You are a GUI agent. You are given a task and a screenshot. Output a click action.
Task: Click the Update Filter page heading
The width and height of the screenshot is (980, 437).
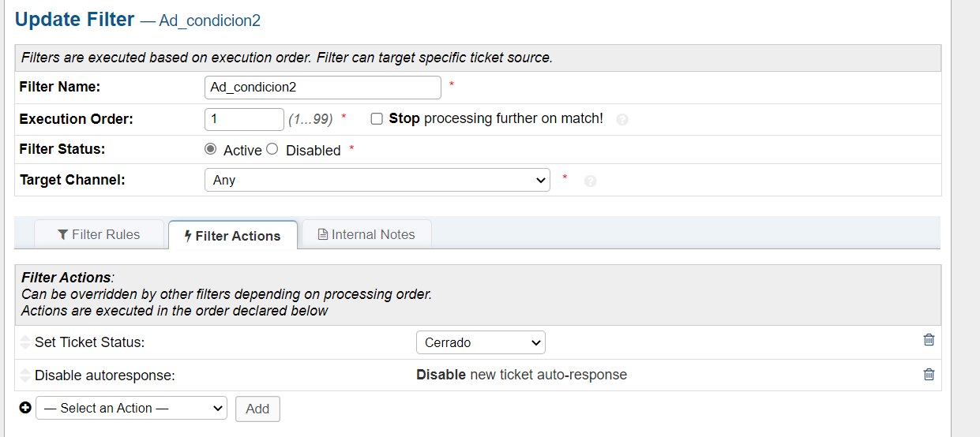pyautogui.click(x=75, y=20)
